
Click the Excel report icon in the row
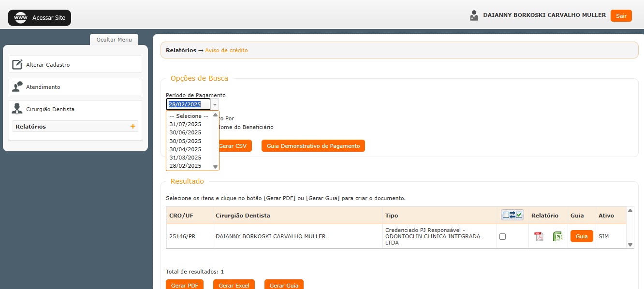pos(557,236)
